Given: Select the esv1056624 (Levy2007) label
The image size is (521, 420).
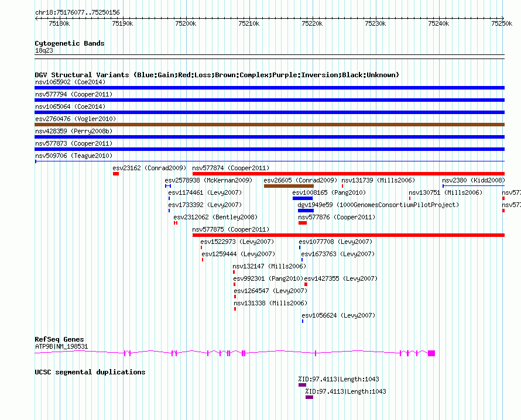Looking at the screenshot, I should point(338,315).
